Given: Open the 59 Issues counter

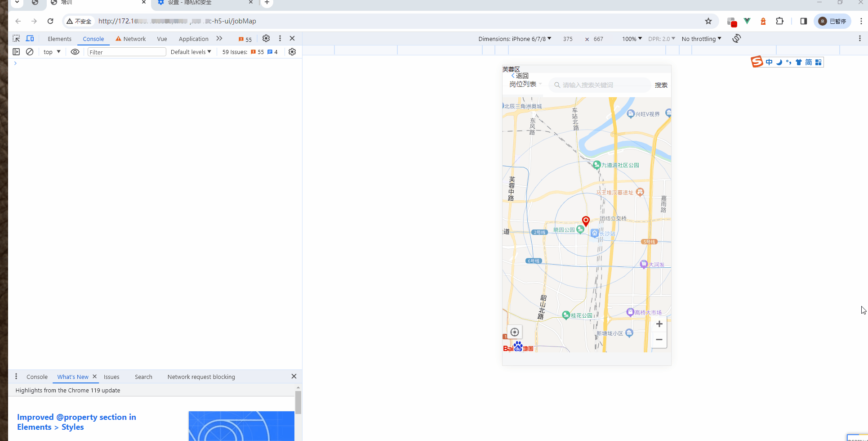Looking at the screenshot, I should tap(250, 52).
